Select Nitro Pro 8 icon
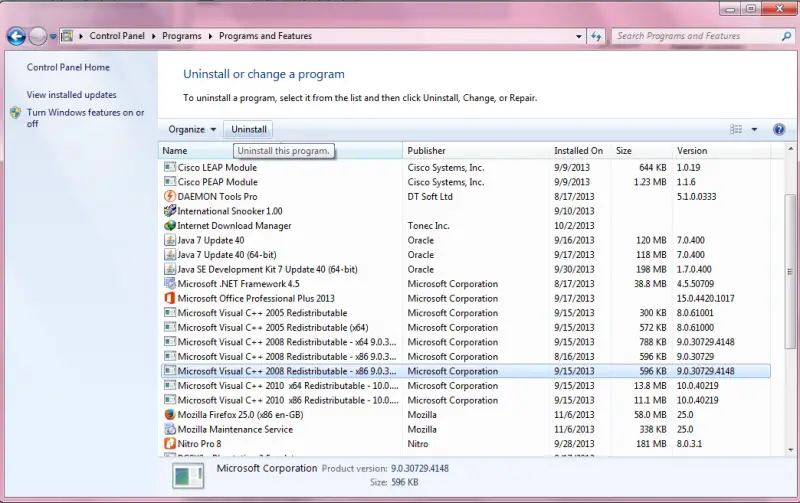 click(x=169, y=443)
